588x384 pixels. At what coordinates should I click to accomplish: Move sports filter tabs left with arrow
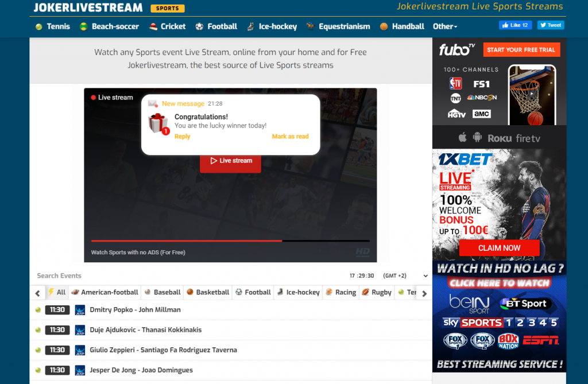pyautogui.click(x=37, y=293)
